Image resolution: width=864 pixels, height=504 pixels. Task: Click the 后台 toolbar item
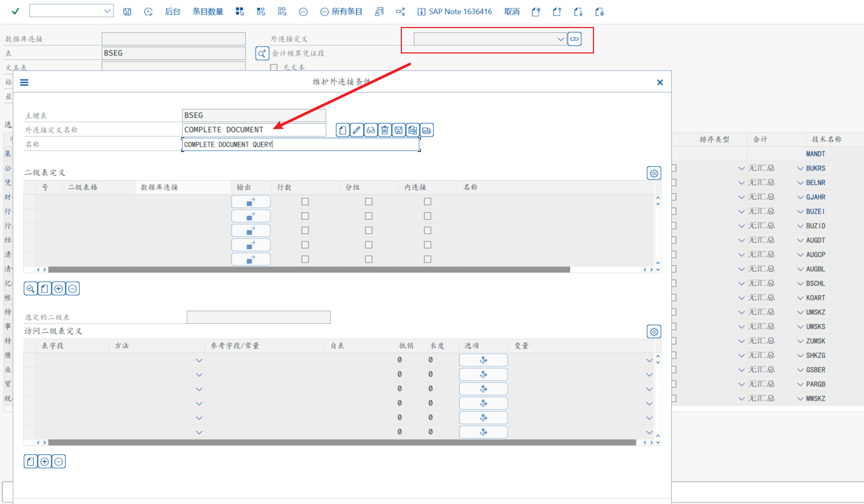[173, 12]
